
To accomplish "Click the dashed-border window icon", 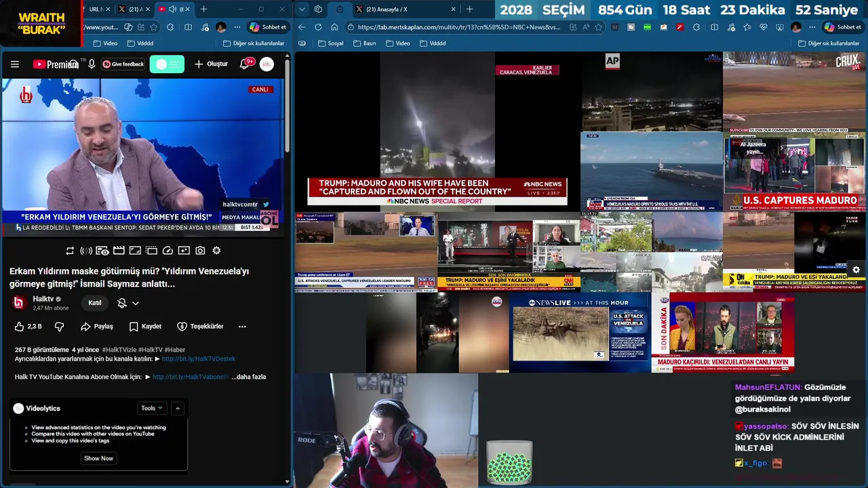I will click(x=151, y=251).
